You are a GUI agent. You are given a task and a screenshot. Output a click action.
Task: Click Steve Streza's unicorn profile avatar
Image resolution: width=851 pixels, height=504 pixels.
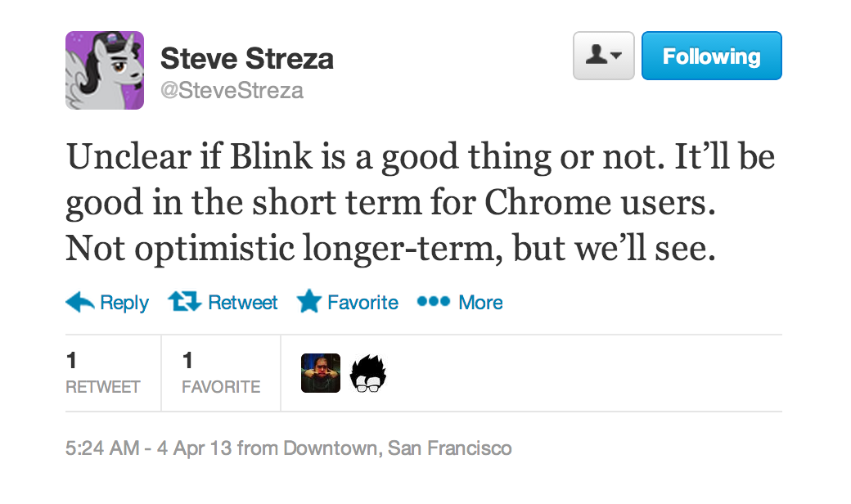tap(105, 70)
